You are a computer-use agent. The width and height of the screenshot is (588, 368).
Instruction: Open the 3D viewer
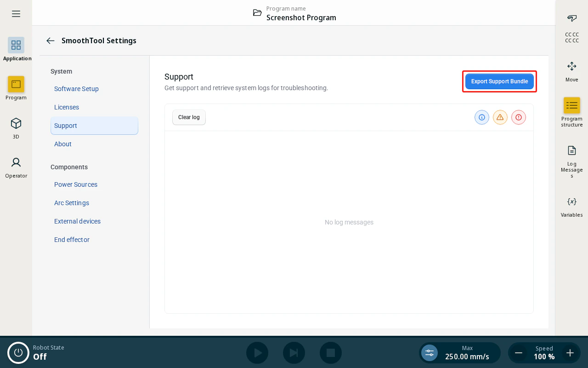point(16,127)
